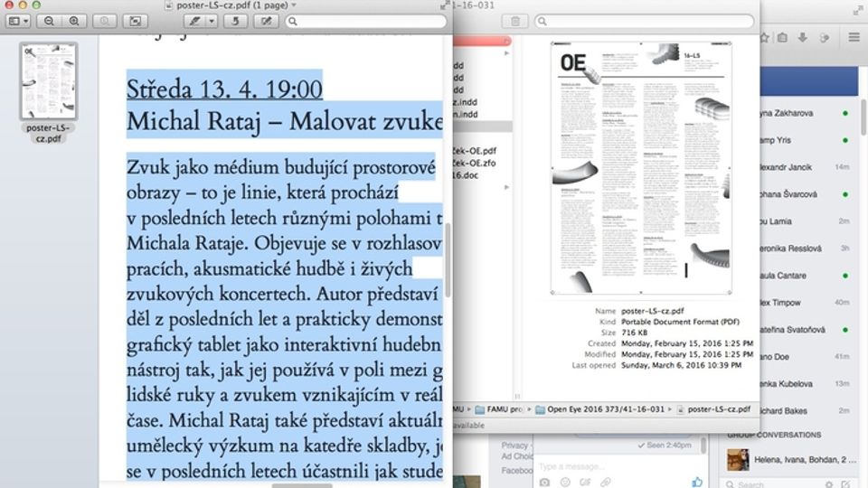This screenshot has width=868, height=488.
Task: Open the highlight color dropdown arrow
Action: pyautogui.click(x=212, y=21)
